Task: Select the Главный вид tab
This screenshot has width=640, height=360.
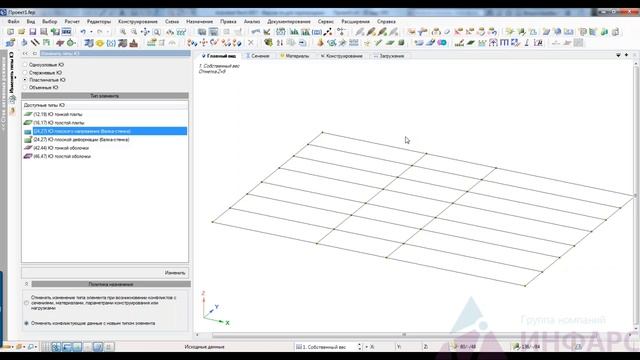Action: tap(219, 56)
